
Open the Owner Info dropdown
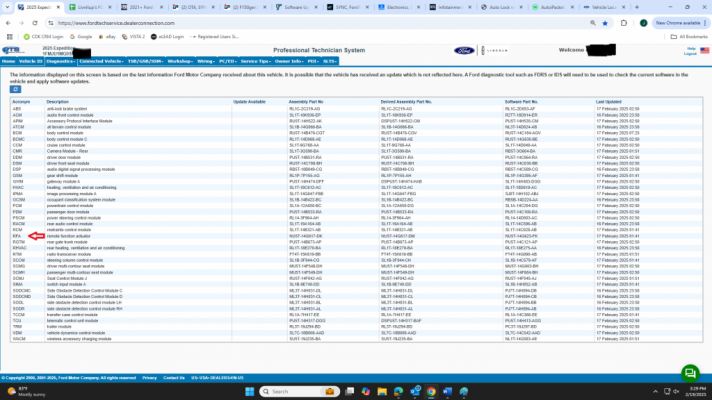[x=289, y=61]
